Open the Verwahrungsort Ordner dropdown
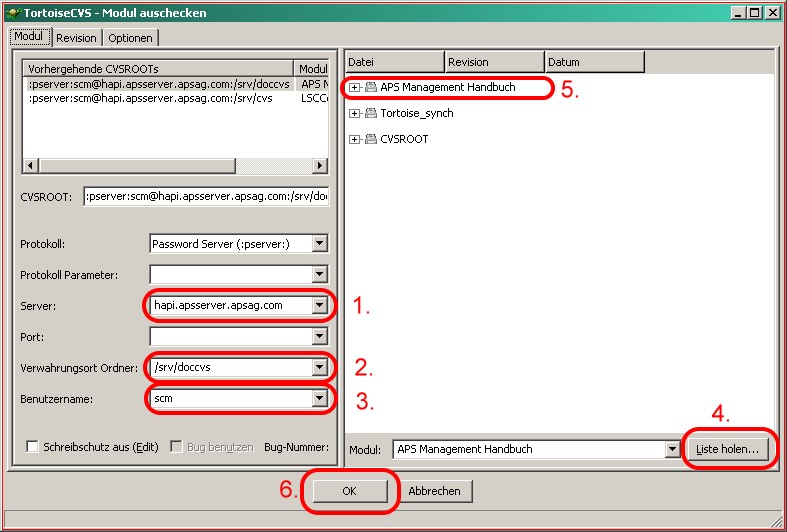The width and height of the screenshot is (787, 532). tap(319, 367)
